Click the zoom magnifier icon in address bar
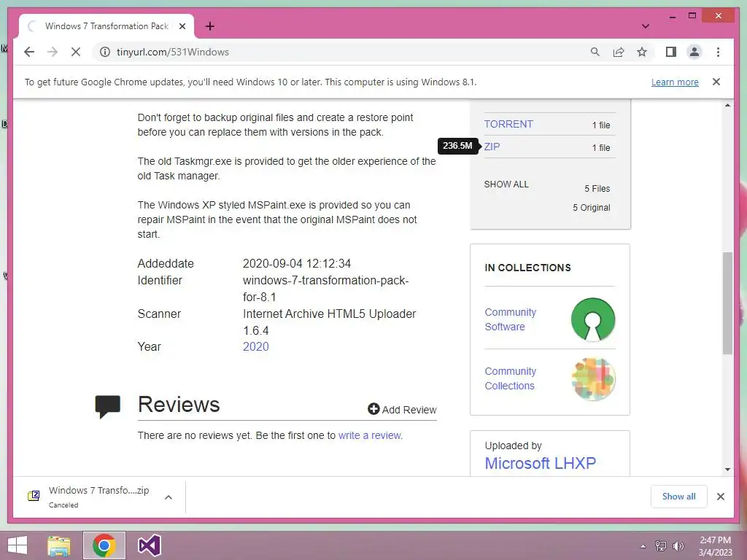 [595, 52]
